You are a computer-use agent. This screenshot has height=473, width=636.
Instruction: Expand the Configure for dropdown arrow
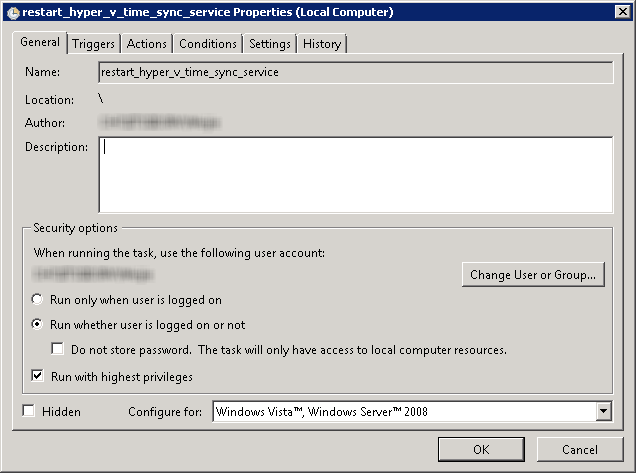604,412
